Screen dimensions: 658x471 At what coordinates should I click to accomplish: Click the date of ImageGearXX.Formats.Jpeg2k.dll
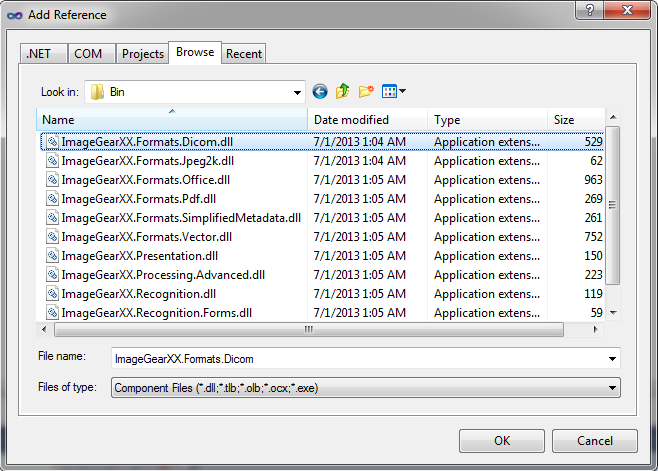coord(360,161)
